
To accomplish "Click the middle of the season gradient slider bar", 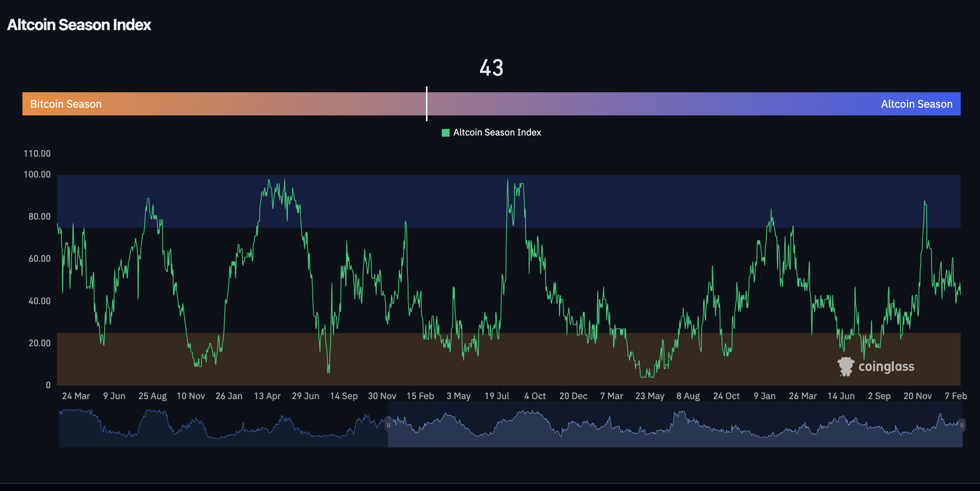I will (490, 103).
